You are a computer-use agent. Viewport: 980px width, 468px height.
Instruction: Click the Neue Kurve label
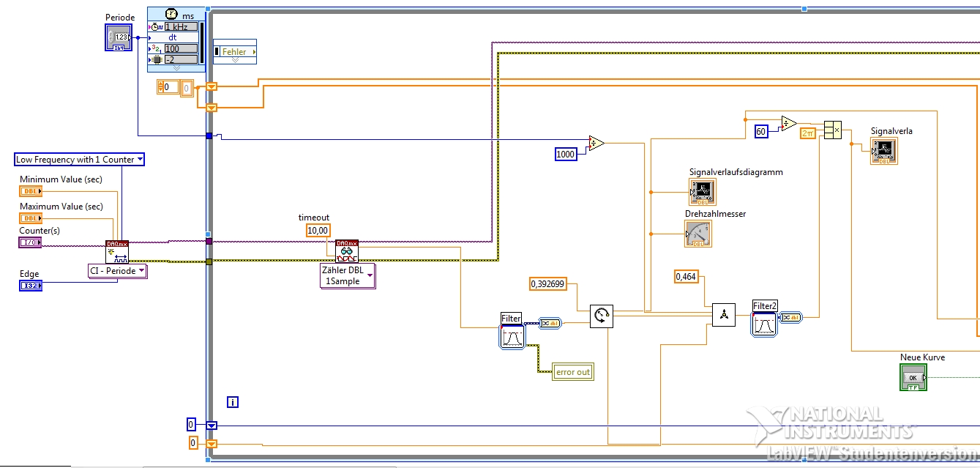click(922, 357)
